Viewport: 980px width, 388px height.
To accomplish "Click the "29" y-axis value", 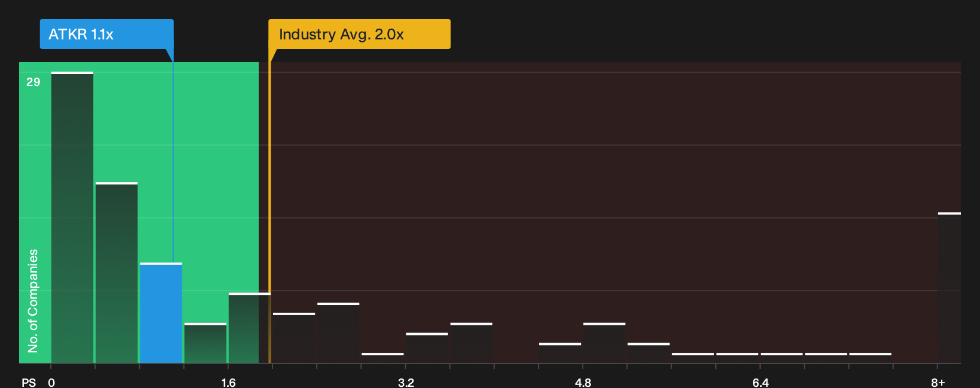I will point(33,82).
